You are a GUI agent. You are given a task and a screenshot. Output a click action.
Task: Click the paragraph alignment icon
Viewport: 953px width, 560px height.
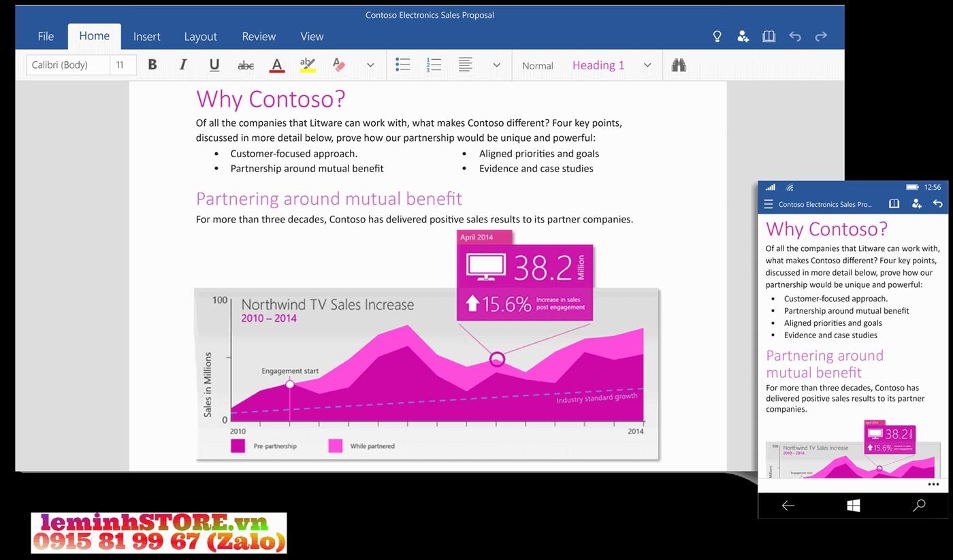466,65
